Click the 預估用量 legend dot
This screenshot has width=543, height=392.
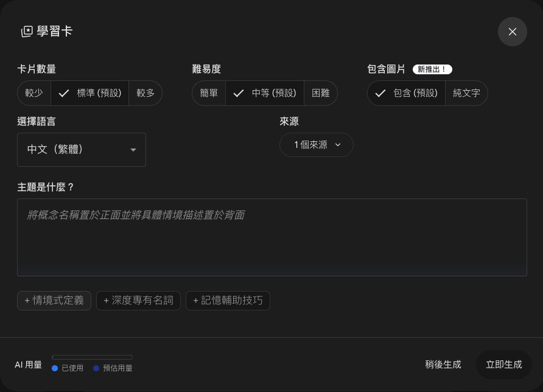(96, 368)
